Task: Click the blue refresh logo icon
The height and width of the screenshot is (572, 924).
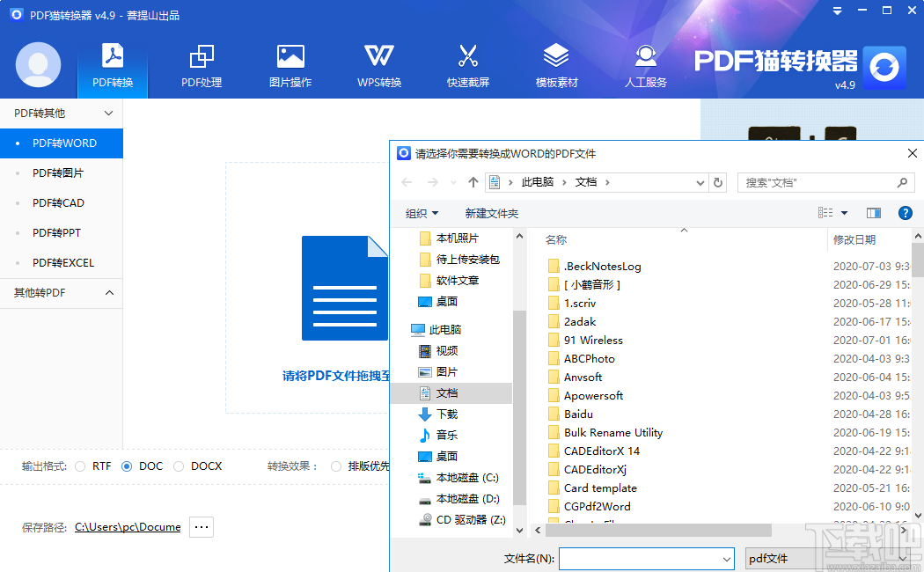Action: [x=884, y=68]
